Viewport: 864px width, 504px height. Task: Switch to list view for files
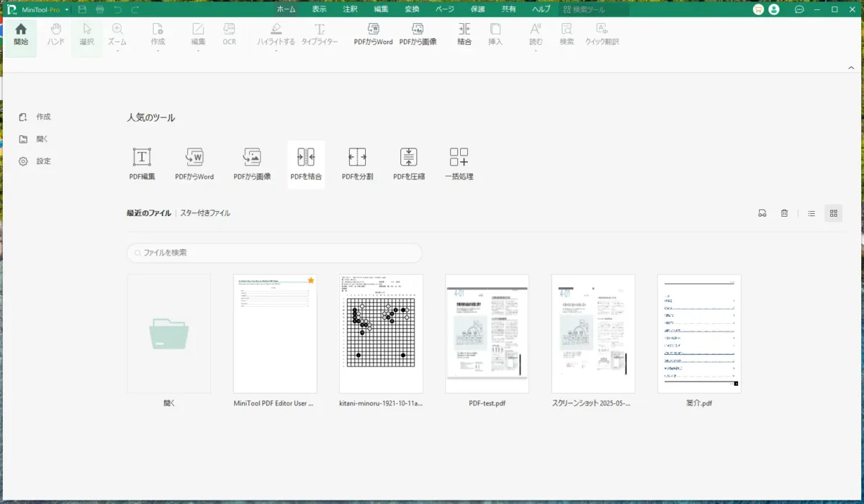pos(811,213)
